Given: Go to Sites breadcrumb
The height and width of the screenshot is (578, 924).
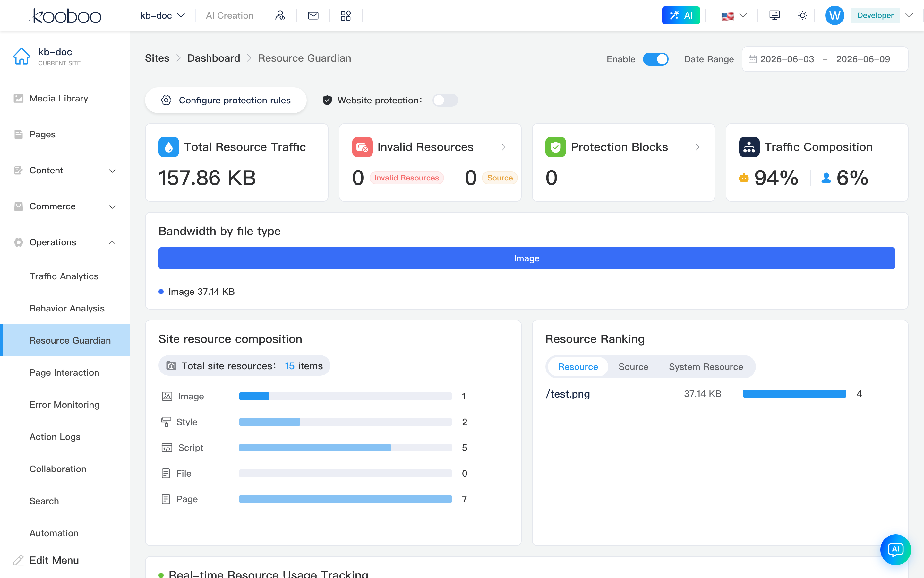Looking at the screenshot, I should (x=157, y=58).
